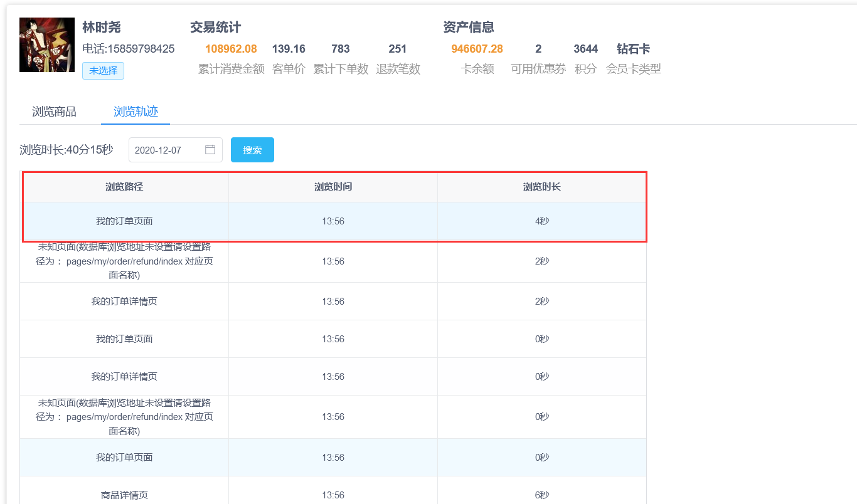This screenshot has height=504, width=857.
Task: Switch to the 浏览轨迹 tab
Action: pos(136,112)
